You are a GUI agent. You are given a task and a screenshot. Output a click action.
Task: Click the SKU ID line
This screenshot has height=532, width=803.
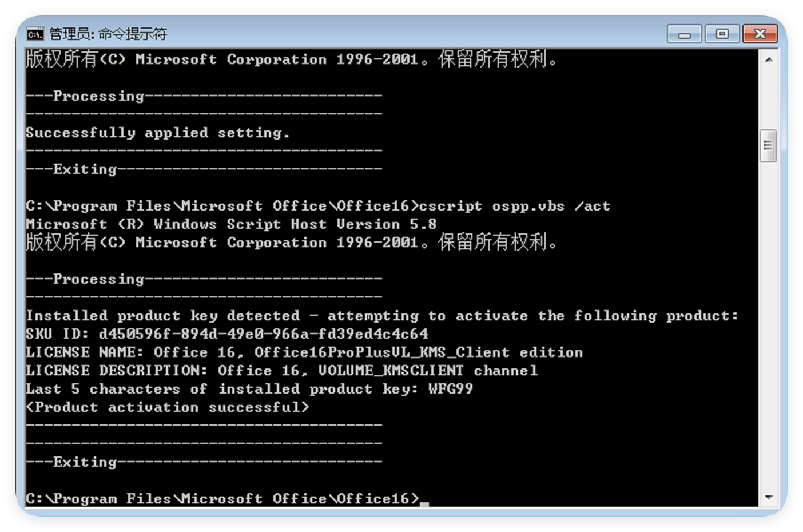[x=227, y=334]
